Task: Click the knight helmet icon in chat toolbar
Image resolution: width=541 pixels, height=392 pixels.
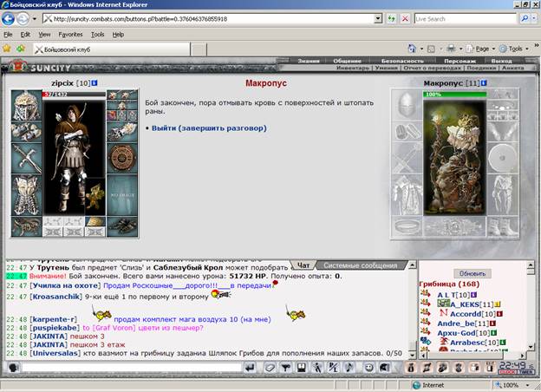Action: click(x=385, y=368)
